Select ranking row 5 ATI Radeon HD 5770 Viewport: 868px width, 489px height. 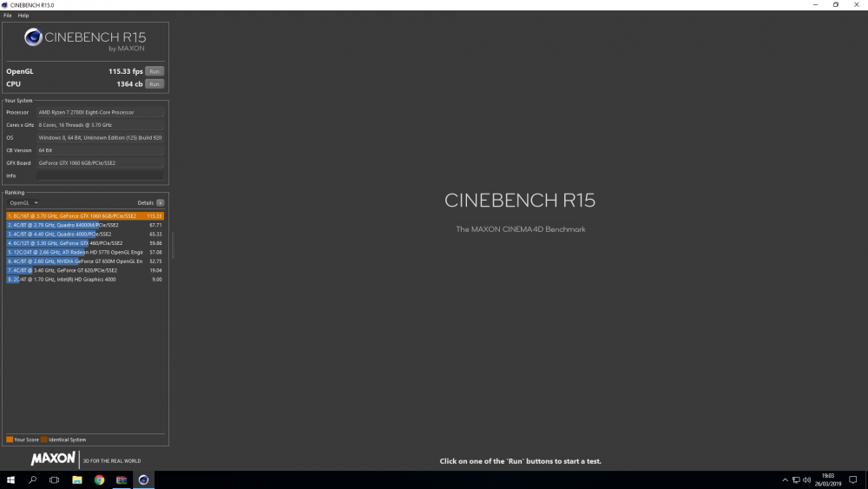[x=85, y=253]
